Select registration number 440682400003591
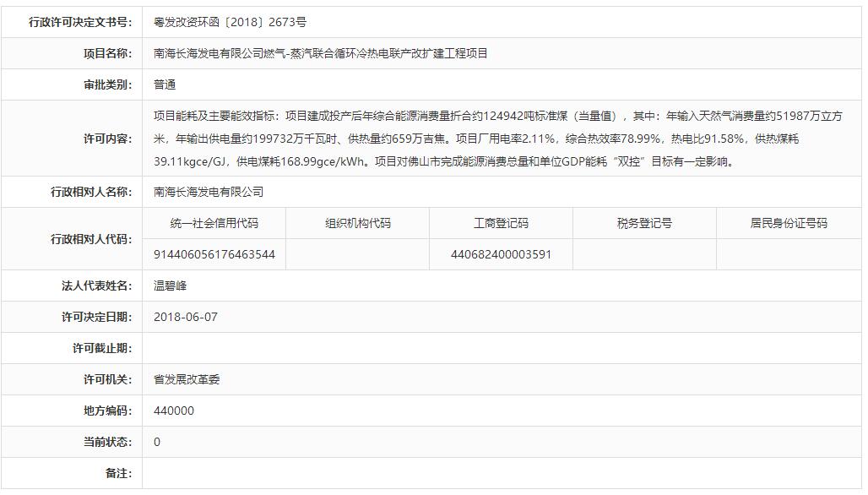 click(x=501, y=254)
